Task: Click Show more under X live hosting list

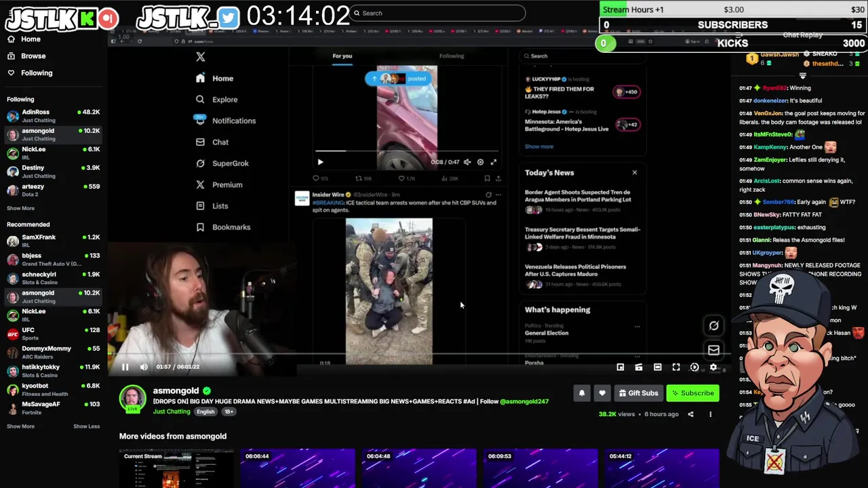Action: click(x=539, y=146)
